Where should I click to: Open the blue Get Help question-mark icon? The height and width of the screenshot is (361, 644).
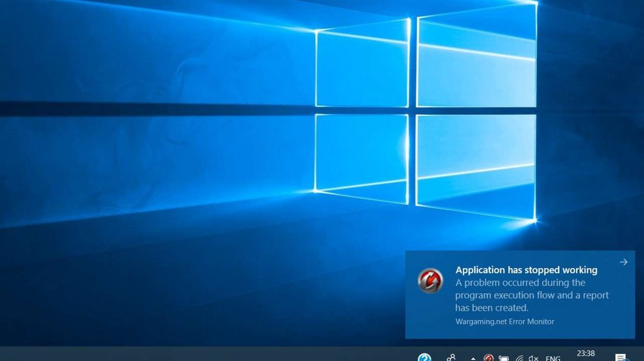coord(425,358)
